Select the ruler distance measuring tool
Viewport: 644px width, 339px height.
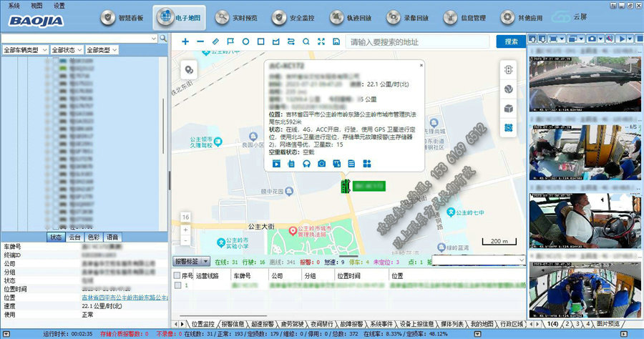point(215,42)
